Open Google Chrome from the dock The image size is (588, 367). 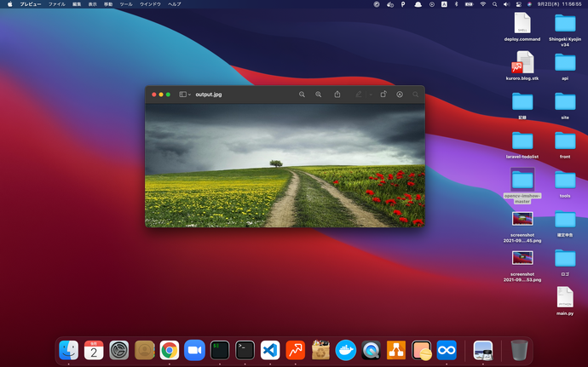(x=170, y=349)
